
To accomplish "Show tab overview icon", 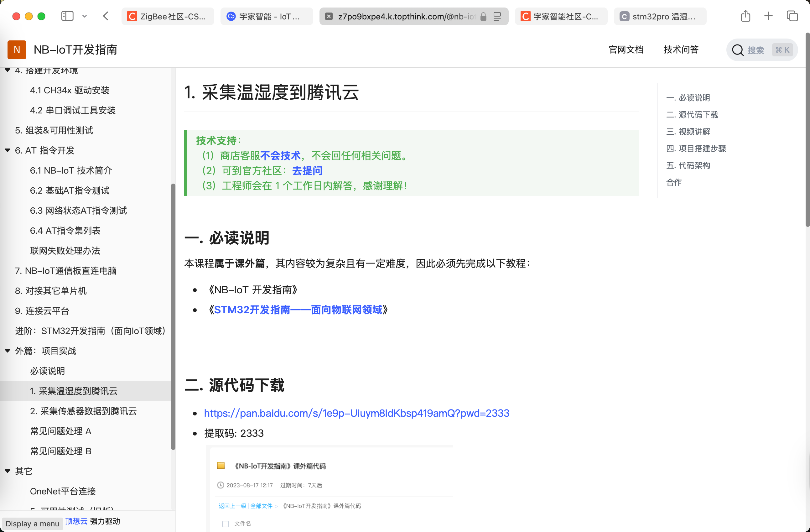I will [792, 16].
